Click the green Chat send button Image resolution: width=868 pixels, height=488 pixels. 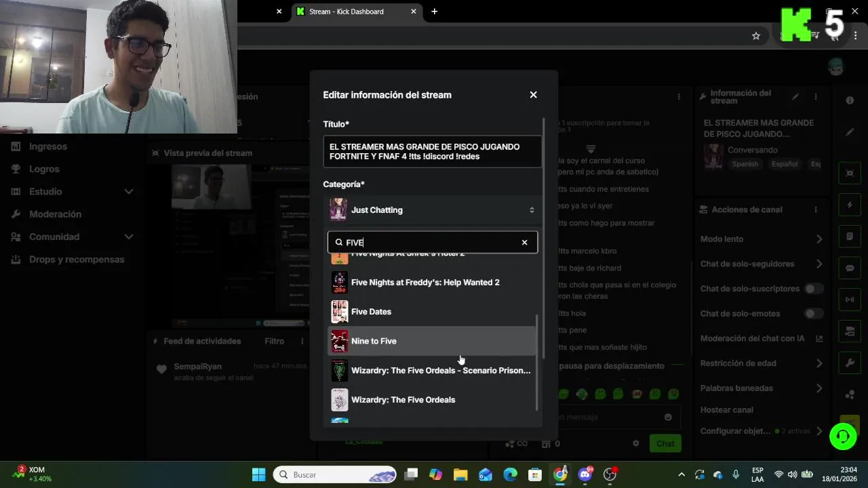[x=665, y=443]
